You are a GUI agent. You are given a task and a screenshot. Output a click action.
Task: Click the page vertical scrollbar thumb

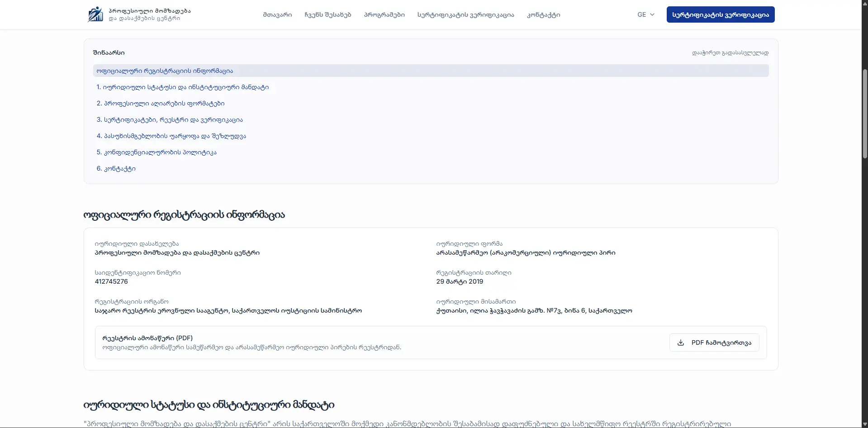pos(865,113)
